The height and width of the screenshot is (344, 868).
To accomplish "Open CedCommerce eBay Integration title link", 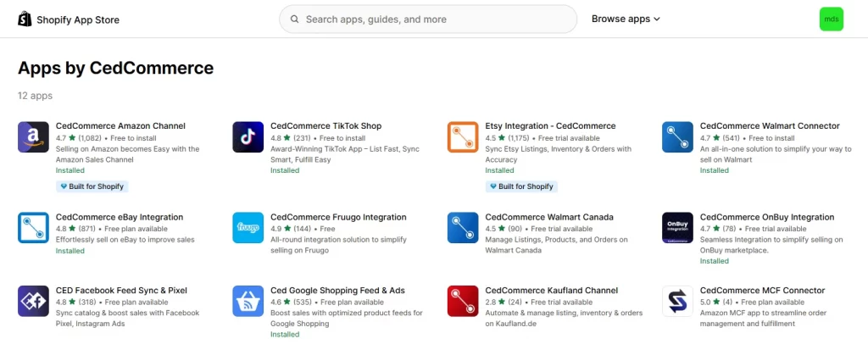I will (120, 217).
